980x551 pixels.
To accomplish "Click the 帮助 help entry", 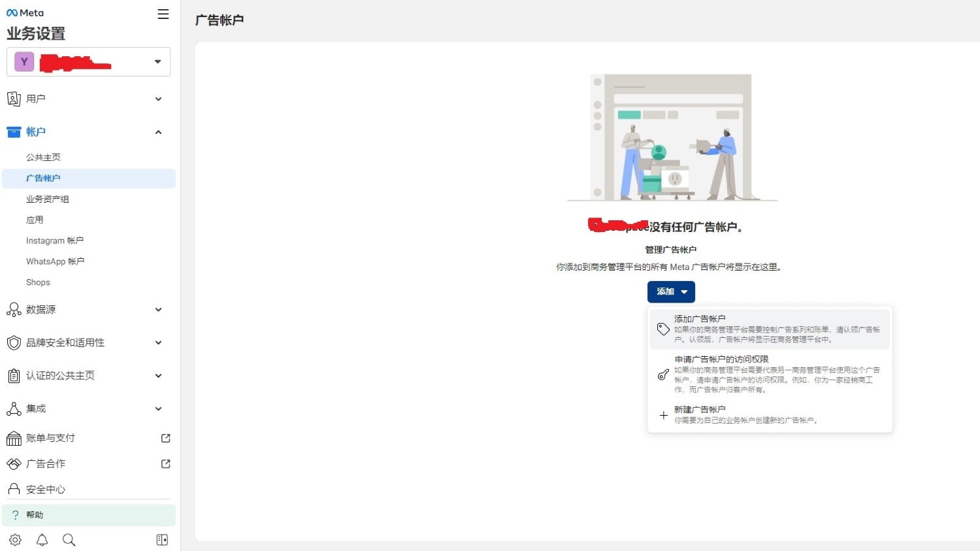I will click(34, 514).
